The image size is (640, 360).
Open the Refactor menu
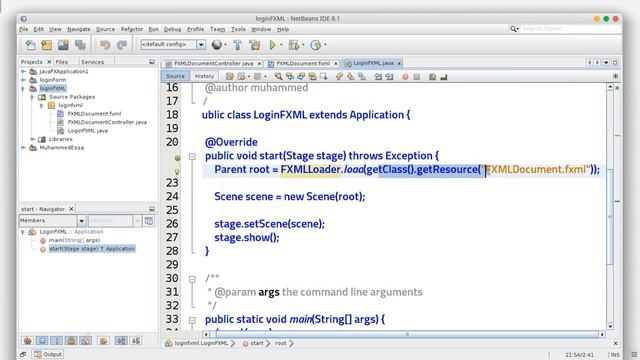[x=131, y=29]
